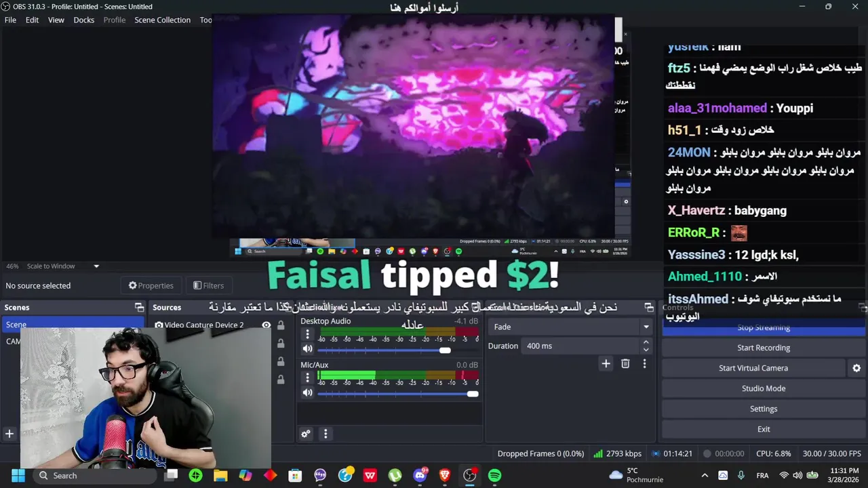Click the Dropped Frames 0 (0.0%) status

(540, 453)
